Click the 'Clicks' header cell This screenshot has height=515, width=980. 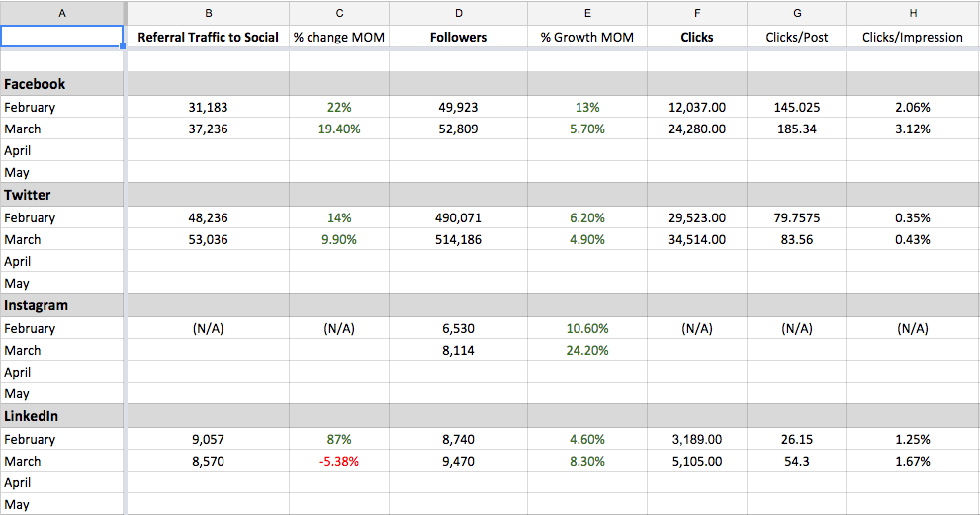click(697, 37)
